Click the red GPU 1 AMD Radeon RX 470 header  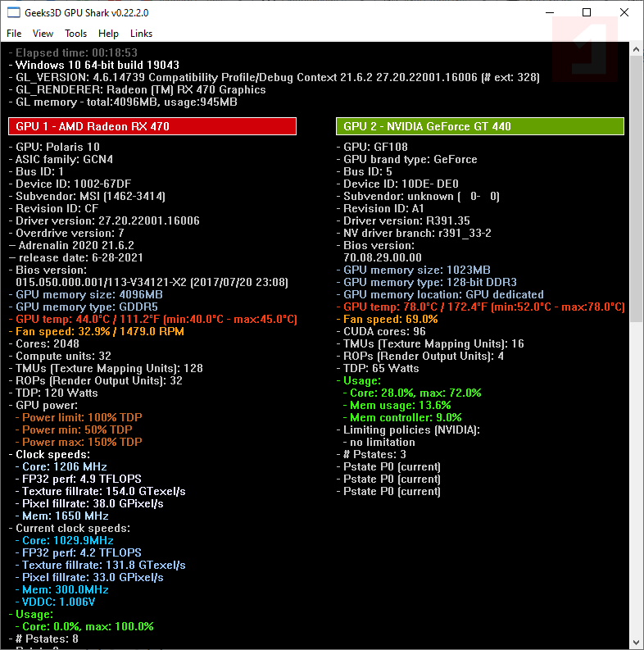[152, 126]
